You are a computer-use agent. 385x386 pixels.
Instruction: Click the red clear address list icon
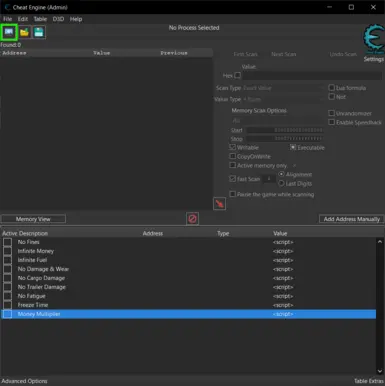[x=192, y=219]
